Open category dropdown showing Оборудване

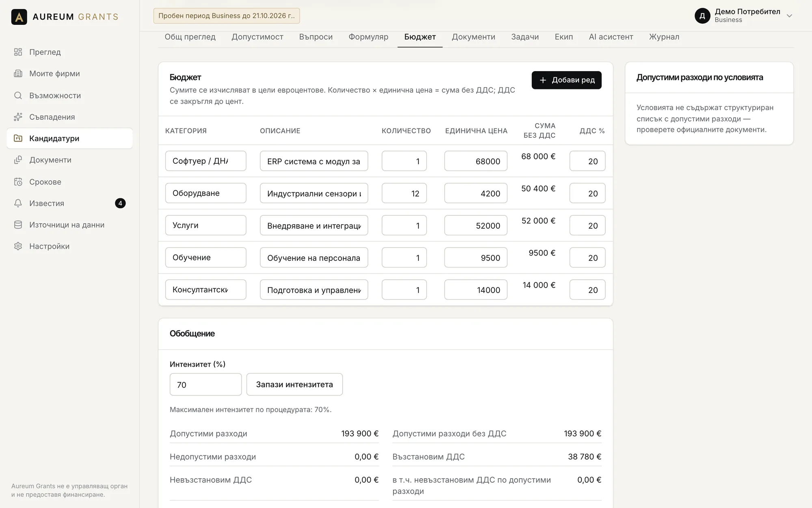click(x=205, y=193)
